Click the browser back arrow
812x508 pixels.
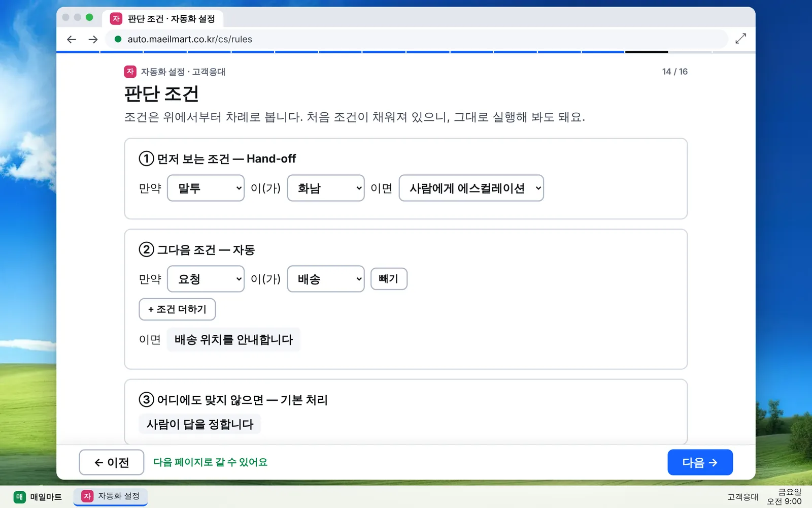point(72,39)
